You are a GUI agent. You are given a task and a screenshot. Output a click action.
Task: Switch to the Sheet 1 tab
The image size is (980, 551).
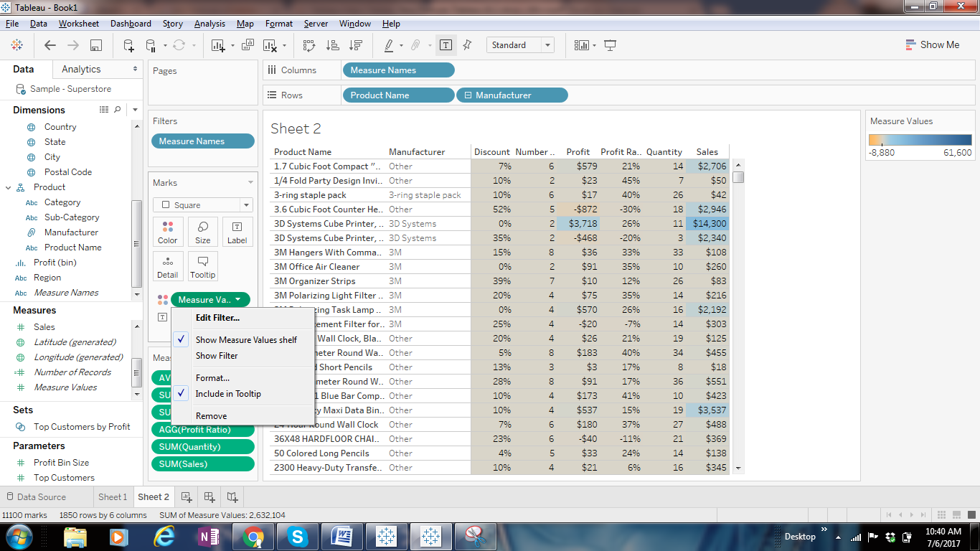coord(113,496)
